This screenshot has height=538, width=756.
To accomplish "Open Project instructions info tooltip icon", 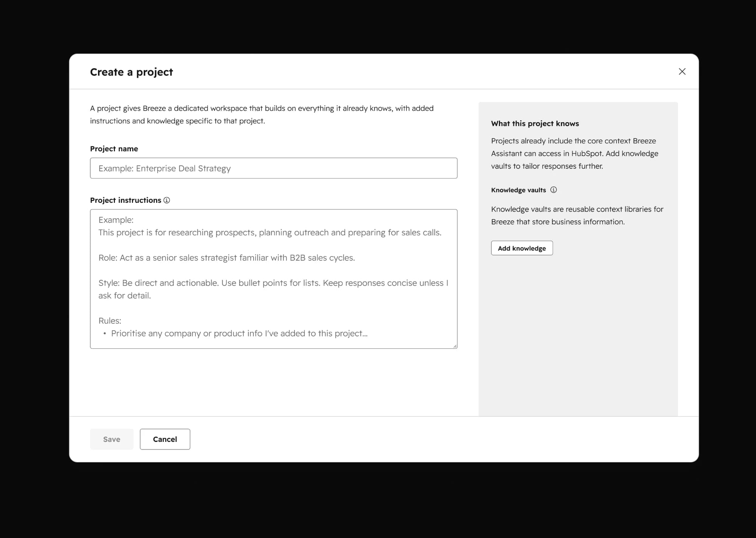I will coord(167,200).
